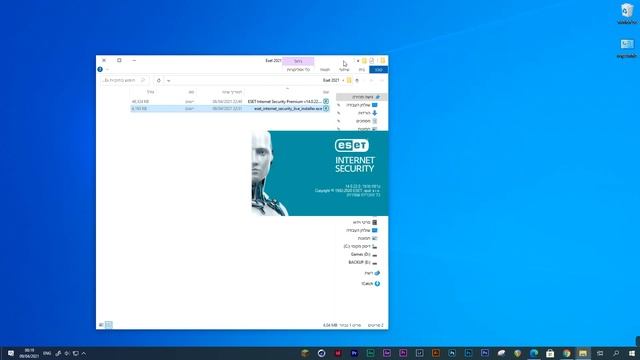Click New folder quick access toolbar icon
This screenshot has width=640, height=360.
click(x=364, y=60)
